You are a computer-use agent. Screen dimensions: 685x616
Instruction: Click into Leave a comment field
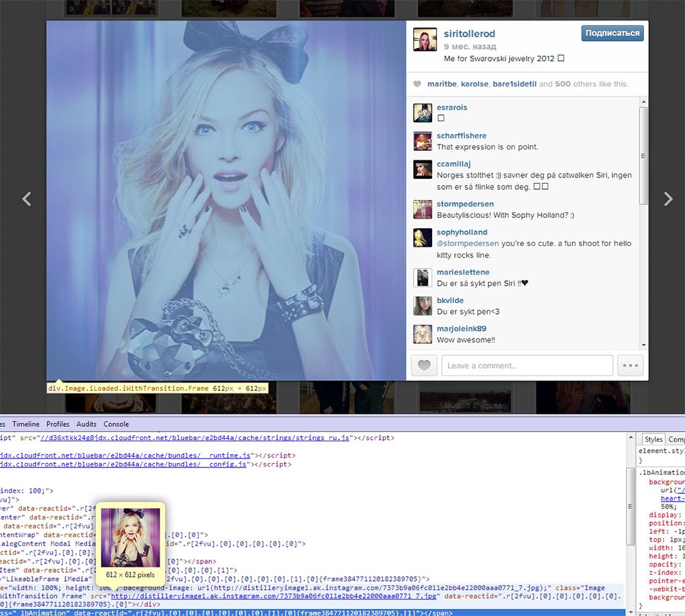(x=527, y=365)
